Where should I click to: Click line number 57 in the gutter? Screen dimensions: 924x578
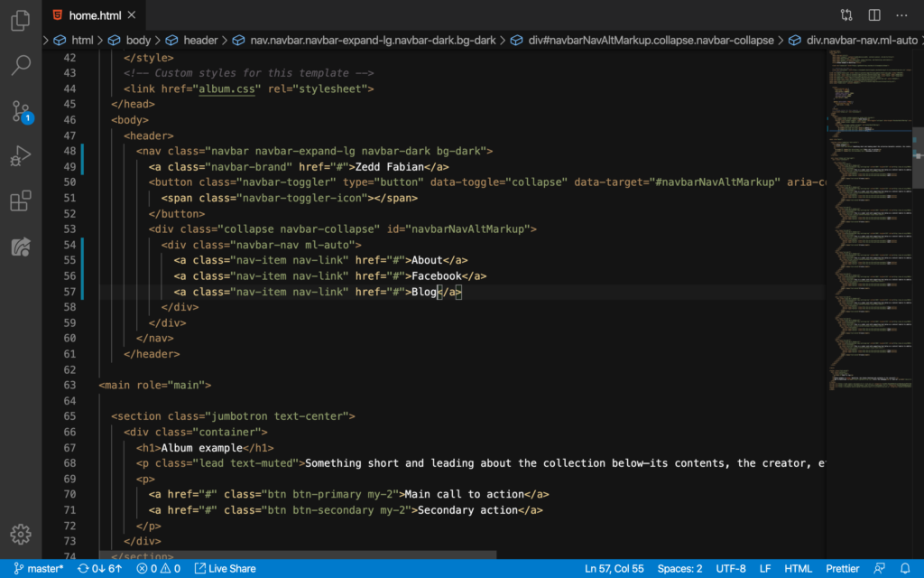(69, 292)
